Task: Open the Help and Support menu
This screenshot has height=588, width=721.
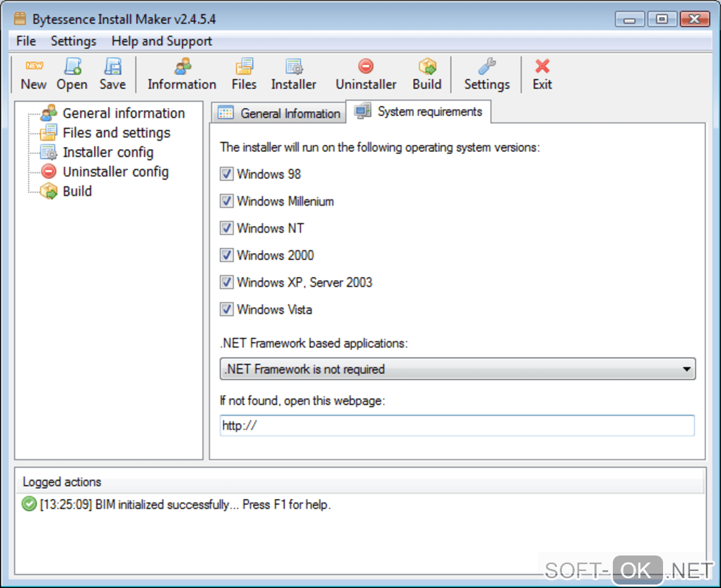Action: (162, 41)
